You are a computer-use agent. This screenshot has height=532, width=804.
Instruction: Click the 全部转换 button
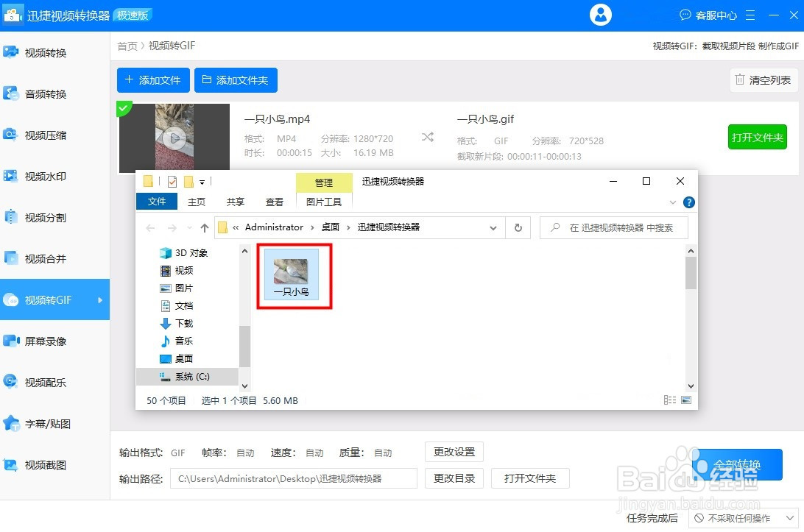(x=737, y=465)
